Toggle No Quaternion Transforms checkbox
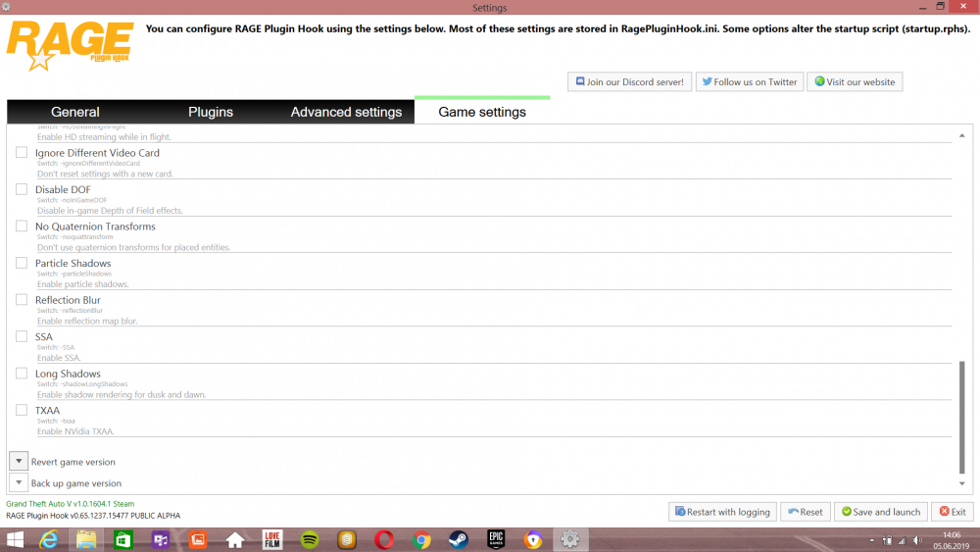 [x=22, y=226]
